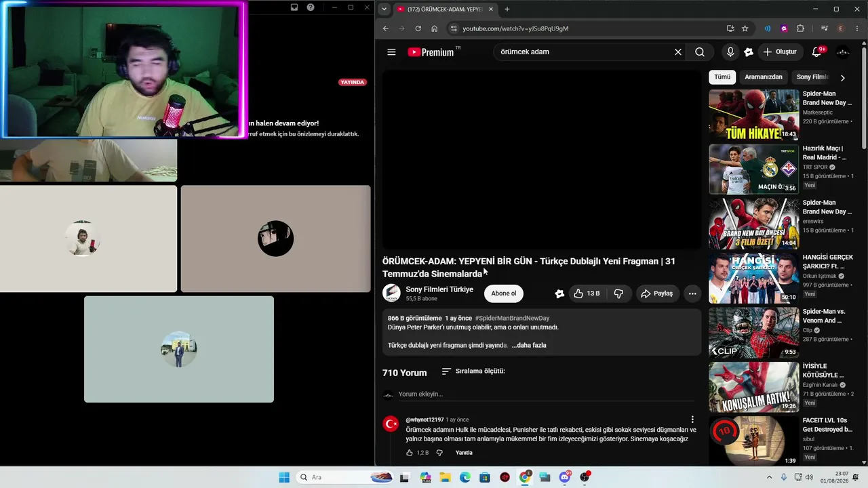Open the Windows Start menu
Image resolution: width=868 pixels, height=488 pixels.
click(x=284, y=477)
